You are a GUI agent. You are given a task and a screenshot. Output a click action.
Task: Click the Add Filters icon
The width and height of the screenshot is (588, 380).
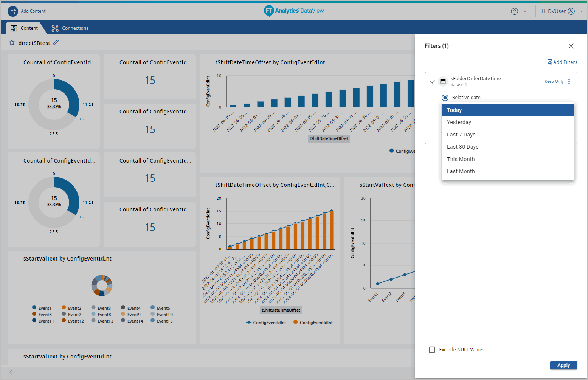548,62
